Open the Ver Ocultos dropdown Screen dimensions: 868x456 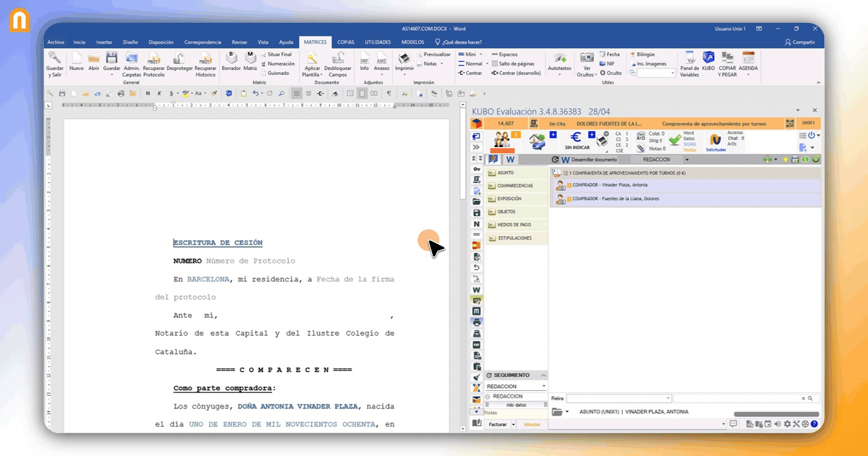(x=587, y=65)
